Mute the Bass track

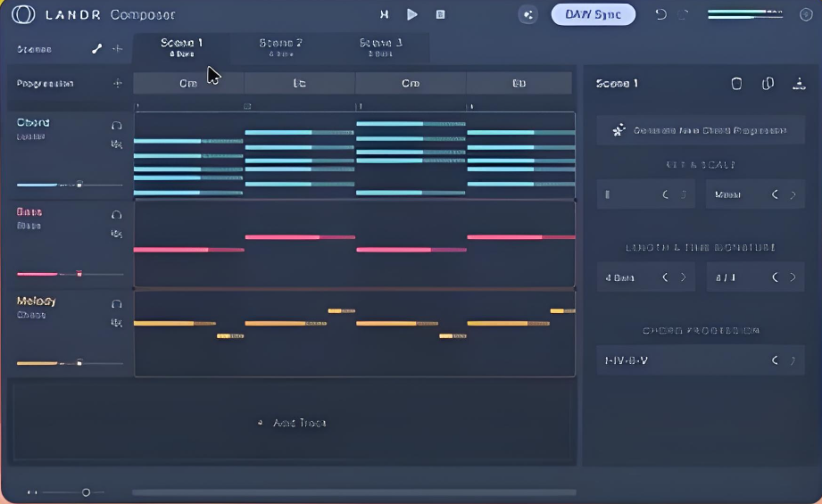pyautogui.click(x=116, y=234)
